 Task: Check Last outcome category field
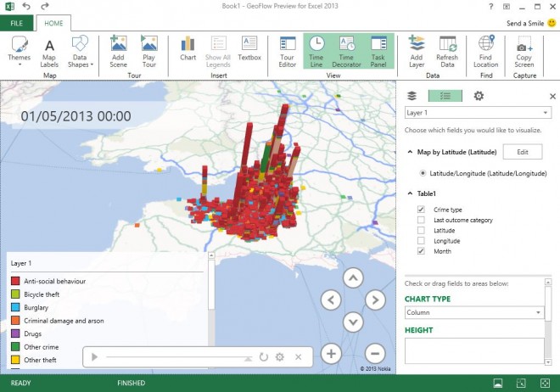point(421,220)
